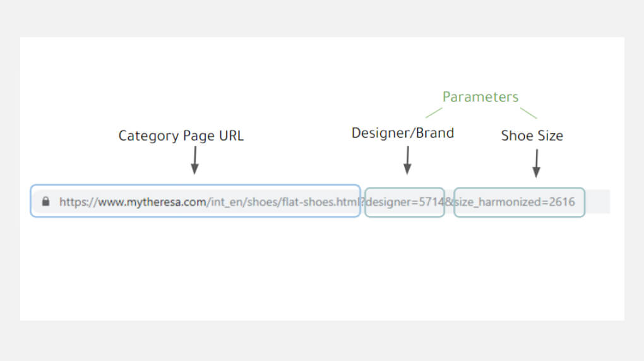The width and height of the screenshot is (644, 361).
Task: Click the designer=5714 parameter box
Action: pos(405,202)
